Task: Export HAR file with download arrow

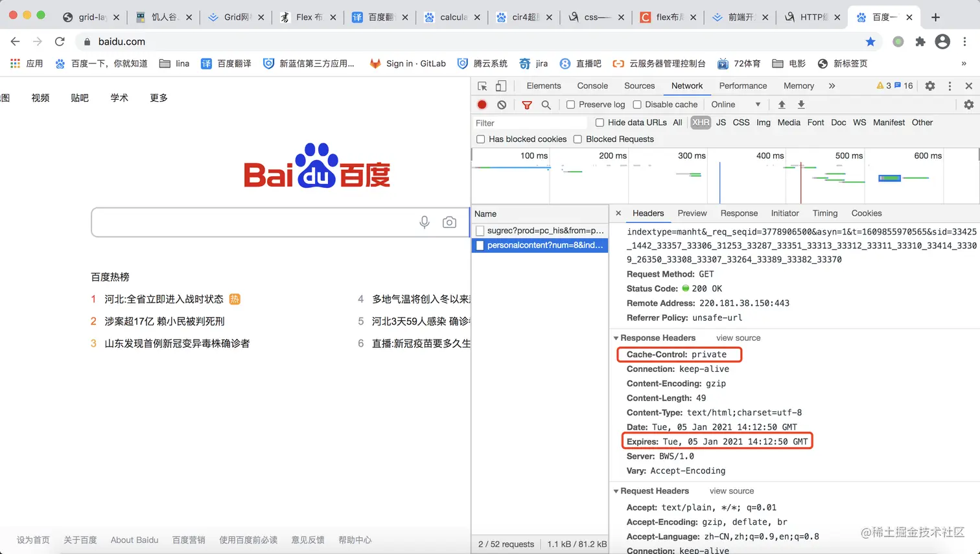Action: pyautogui.click(x=801, y=104)
